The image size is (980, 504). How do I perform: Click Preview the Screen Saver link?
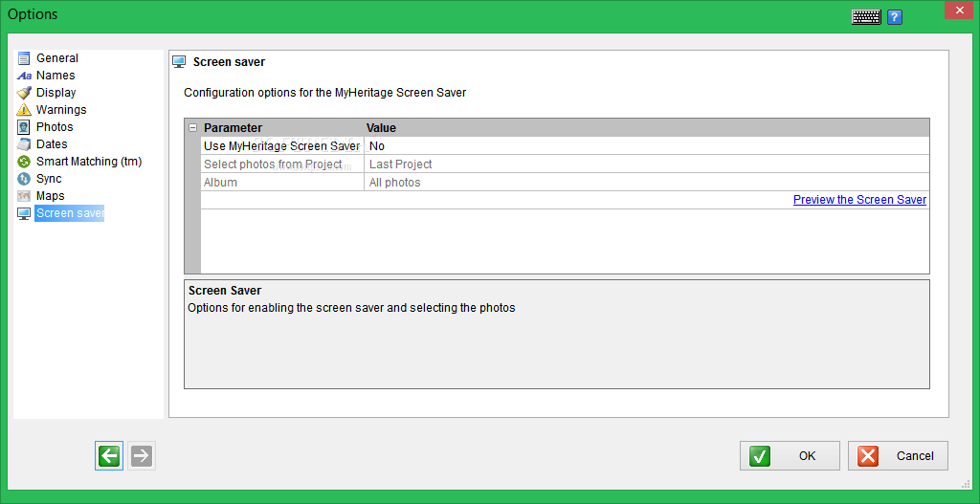[859, 200]
